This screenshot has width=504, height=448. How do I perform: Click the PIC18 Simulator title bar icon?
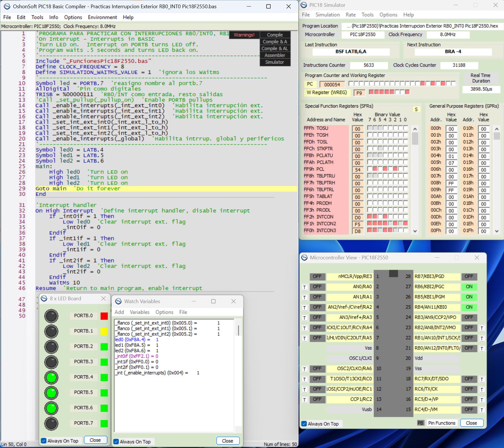[x=304, y=5]
